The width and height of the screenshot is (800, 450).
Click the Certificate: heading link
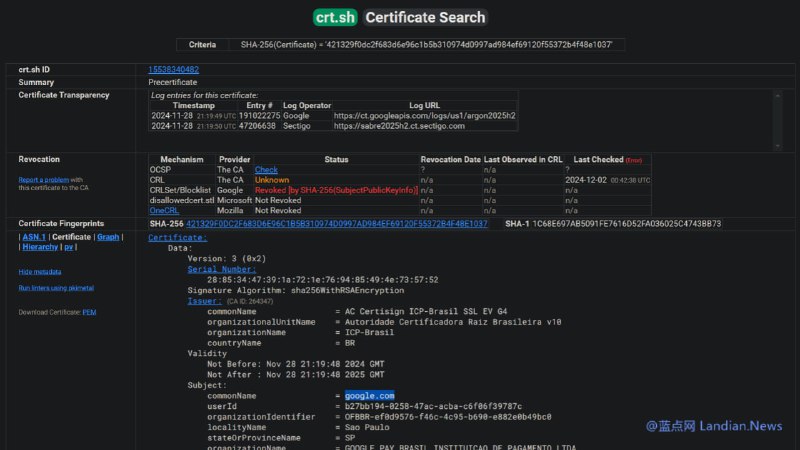[177, 238]
